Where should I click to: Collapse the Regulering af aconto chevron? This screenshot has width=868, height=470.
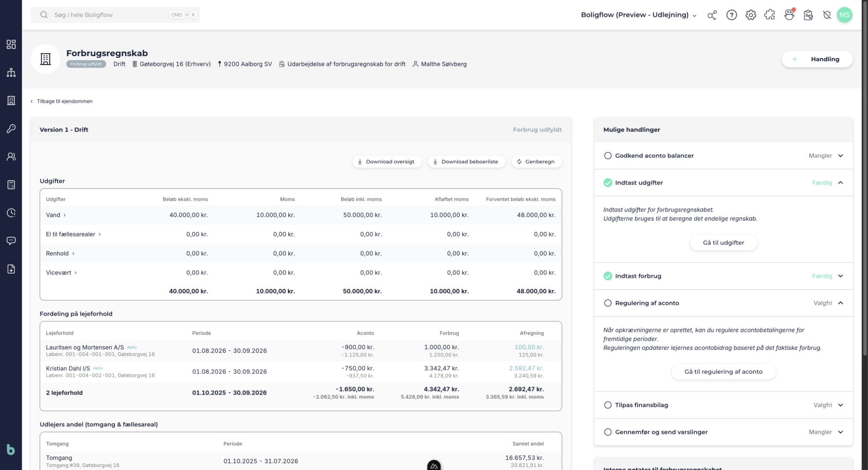tap(840, 303)
